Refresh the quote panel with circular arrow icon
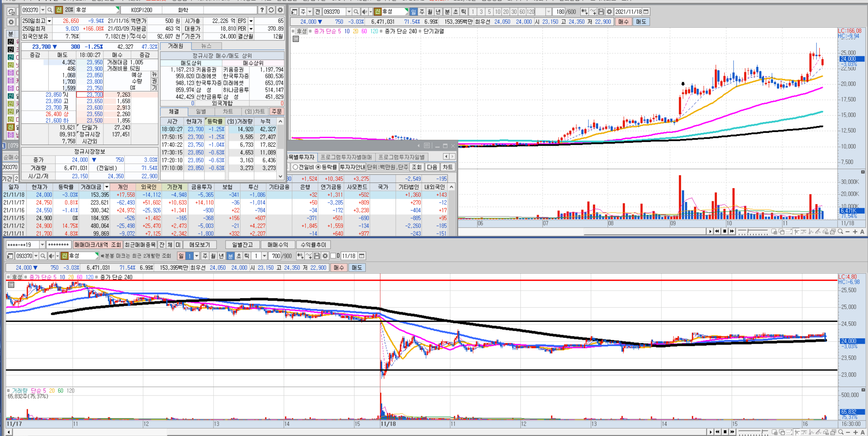The width and height of the screenshot is (868, 436). coord(271,10)
